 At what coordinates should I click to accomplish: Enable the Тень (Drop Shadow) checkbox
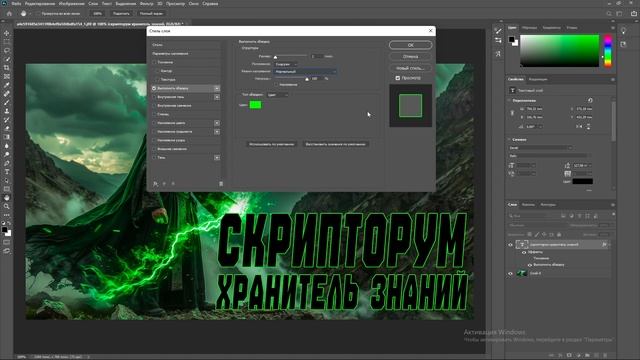click(154, 157)
